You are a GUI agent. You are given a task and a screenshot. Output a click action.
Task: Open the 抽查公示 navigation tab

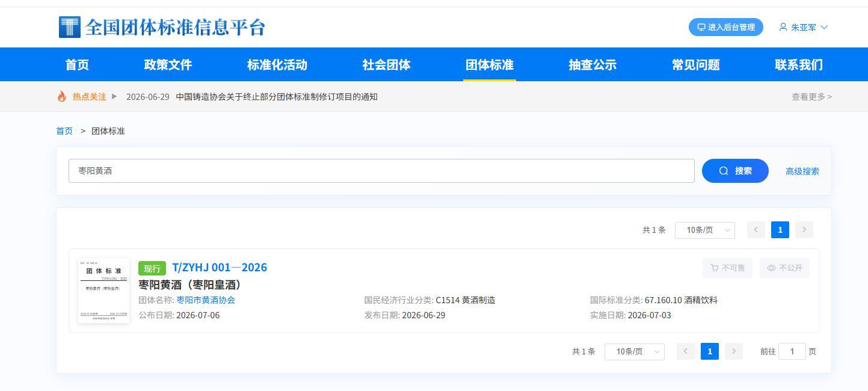pos(593,65)
